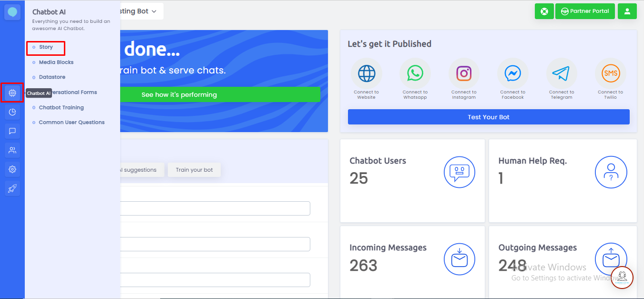This screenshot has width=644, height=299.
Task: Click the rocket launch icon in sidebar
Action: coord(12,188)
